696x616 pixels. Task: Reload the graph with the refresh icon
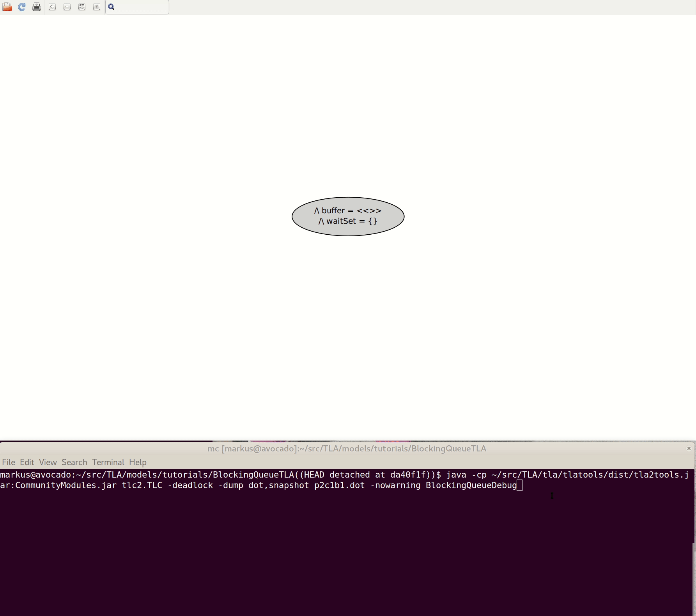[x=22, y=7]
